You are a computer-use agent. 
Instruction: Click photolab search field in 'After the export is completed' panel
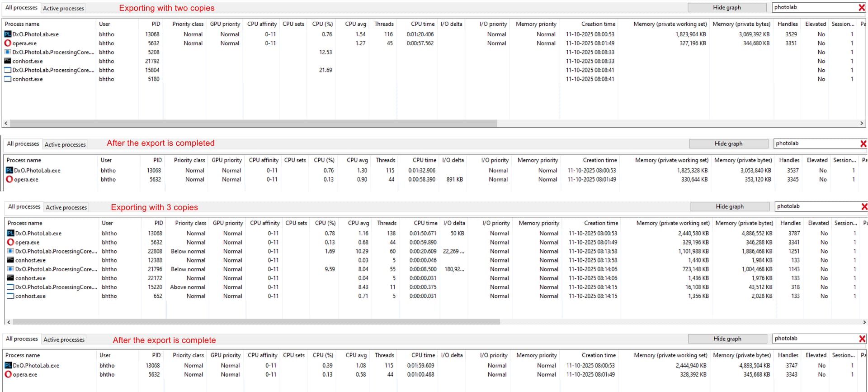[814, 143]
